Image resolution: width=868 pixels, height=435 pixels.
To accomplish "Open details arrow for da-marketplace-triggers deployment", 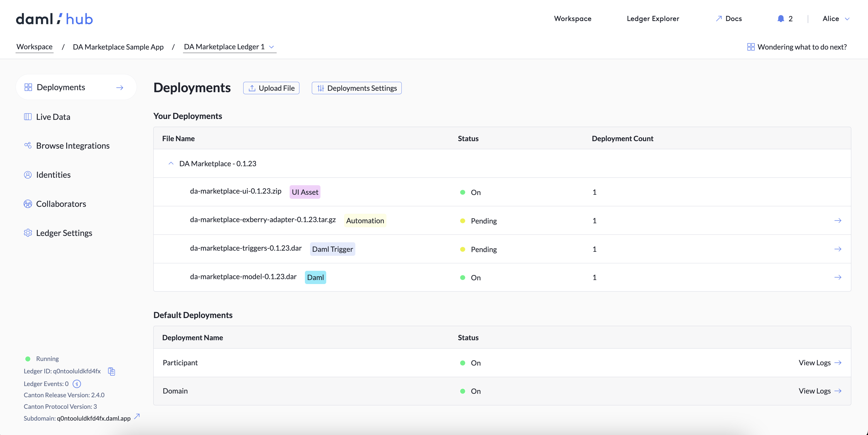I will click(x=838, y=249).
